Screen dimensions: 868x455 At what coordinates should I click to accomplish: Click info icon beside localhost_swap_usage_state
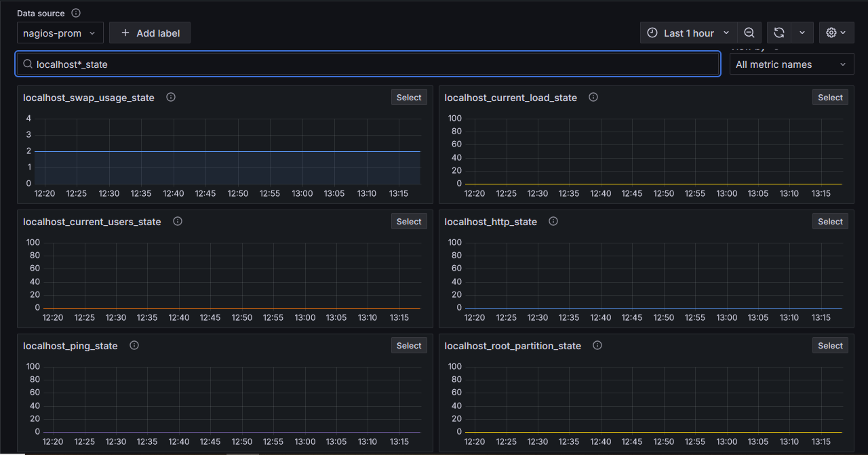[x=171, y=97]
